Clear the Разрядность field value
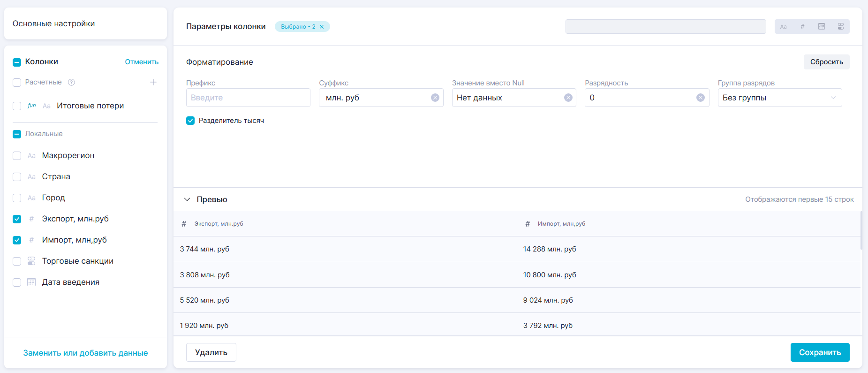 (700, 98)
